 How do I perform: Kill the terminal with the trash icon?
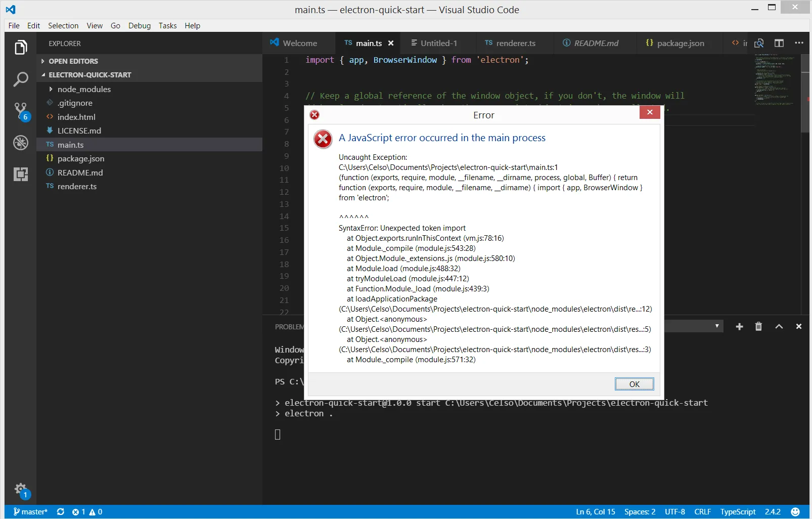[x=758, y=327]
